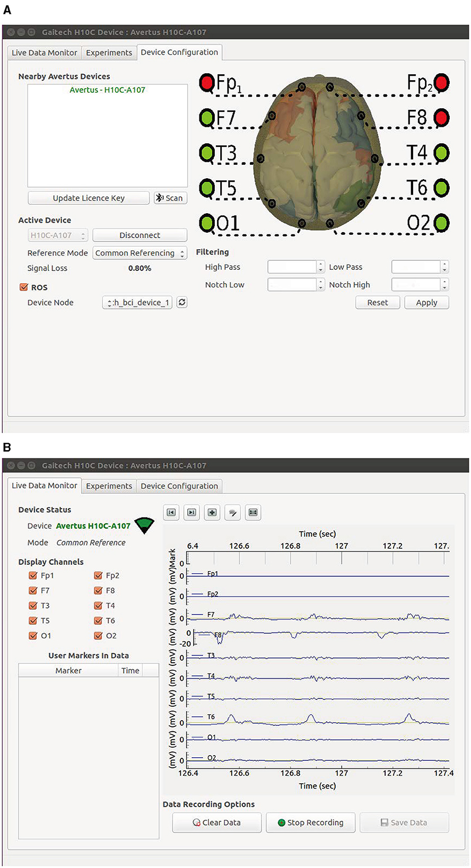Open Device Configuration tab in monitor window
The image size is (471, 868).
179,486
